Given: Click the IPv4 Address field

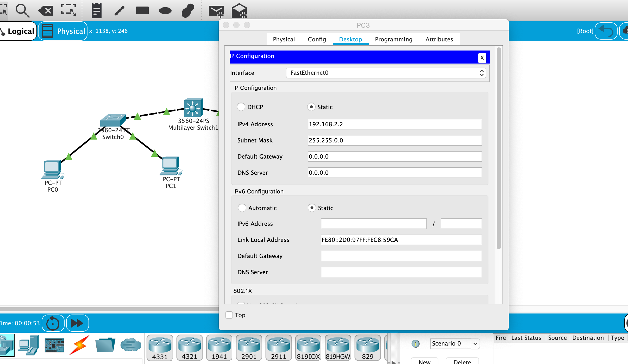Looking at the screenshot, I should 395,124.
